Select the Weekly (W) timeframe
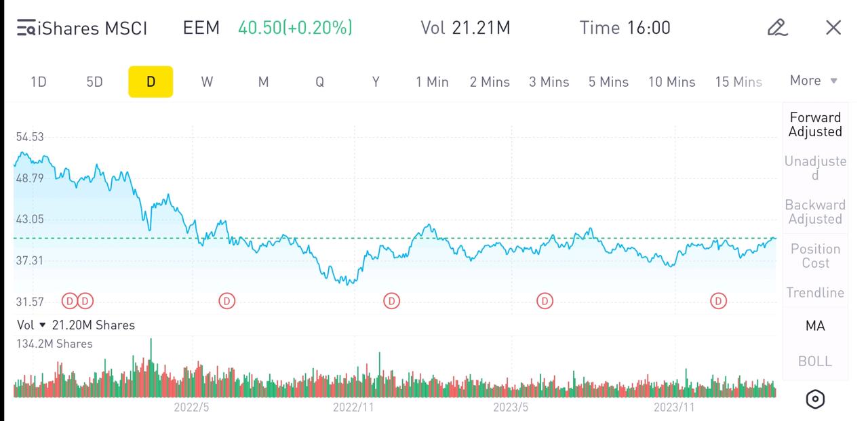The height and width of the screenshot is (421, 868). point(207,81)
